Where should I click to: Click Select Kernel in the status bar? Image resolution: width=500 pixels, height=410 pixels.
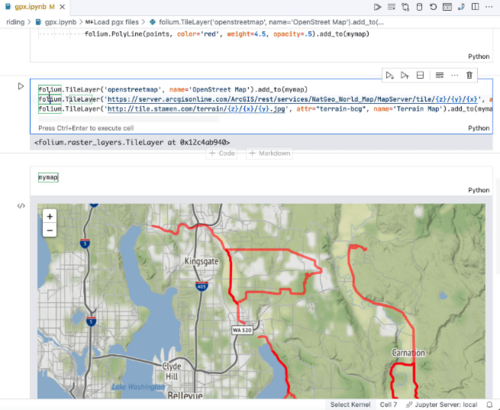pyautogui.click(x=350, y=405)
